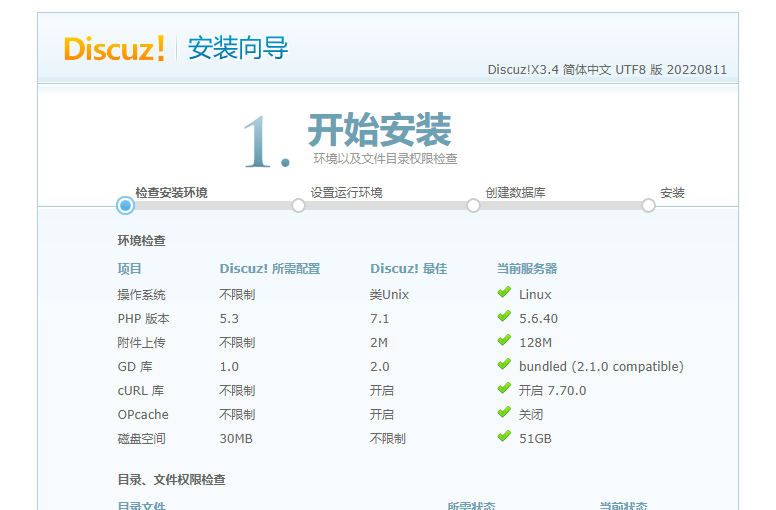Screen dimensions: 776x510
Task: Click the Discuz! 最佳 column header
Action: tap(408, 269)
